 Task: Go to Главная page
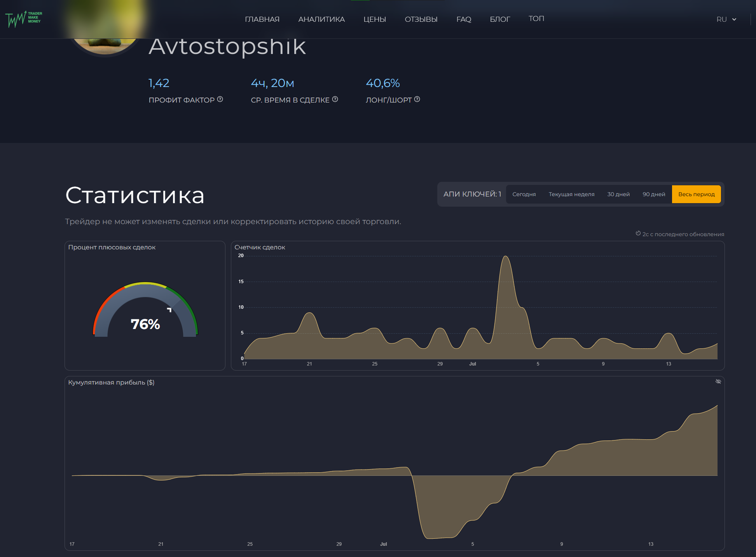coord(262,19)
